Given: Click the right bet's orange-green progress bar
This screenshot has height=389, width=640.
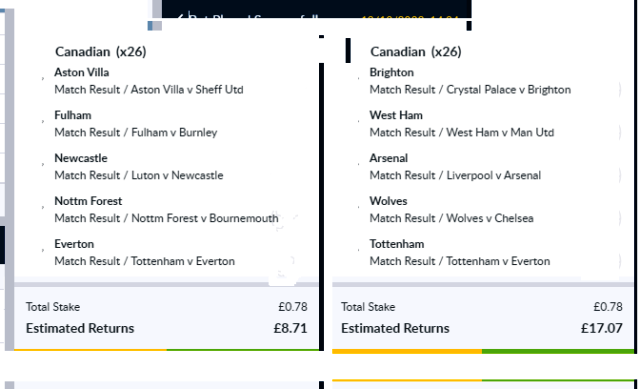Looking at the screenshot, I should [x=483, y=351].
